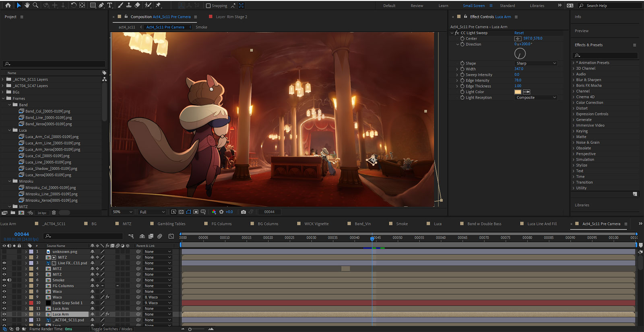Open the Shape Sharp dropdown

pyautogui.click(x=536, y=63)
